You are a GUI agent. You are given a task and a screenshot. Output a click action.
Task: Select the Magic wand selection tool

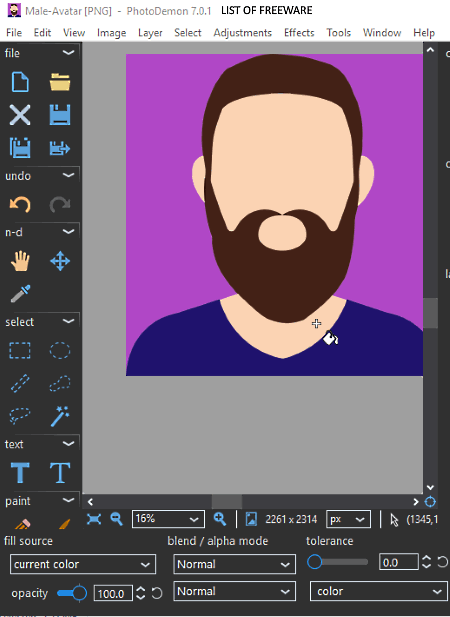click(60, 416)
